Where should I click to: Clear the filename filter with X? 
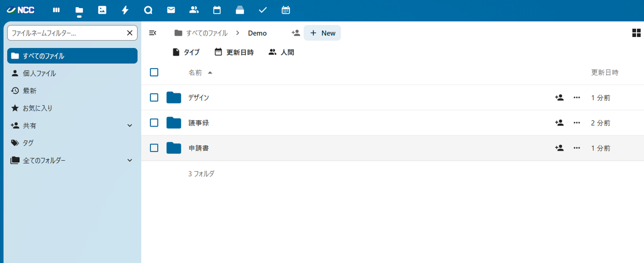pos(129,33)
